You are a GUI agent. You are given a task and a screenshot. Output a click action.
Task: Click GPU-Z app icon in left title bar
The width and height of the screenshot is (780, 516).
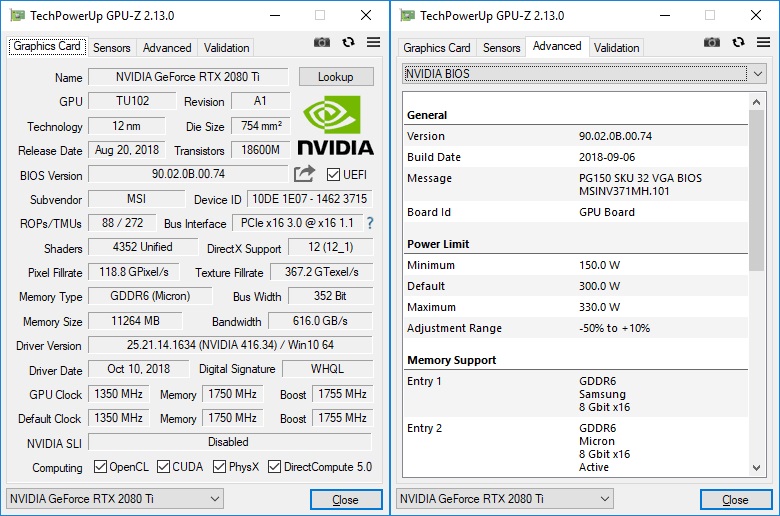click(x=17, y=15)
